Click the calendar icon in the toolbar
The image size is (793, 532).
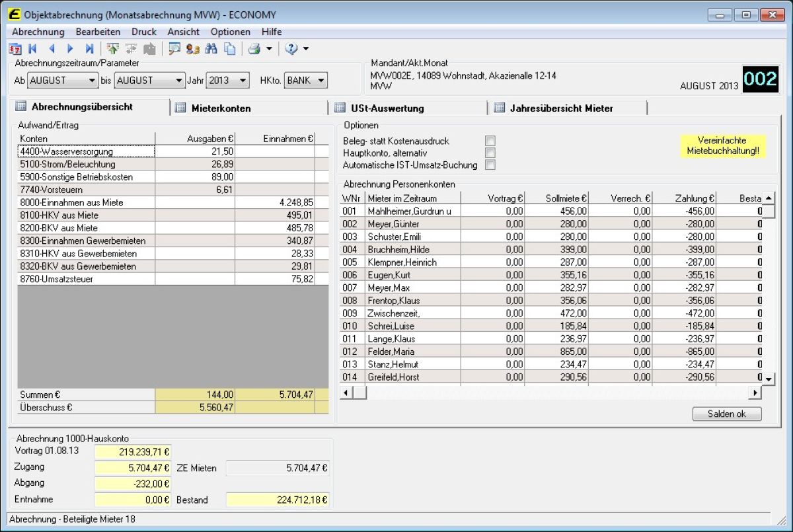pos(15,49)
